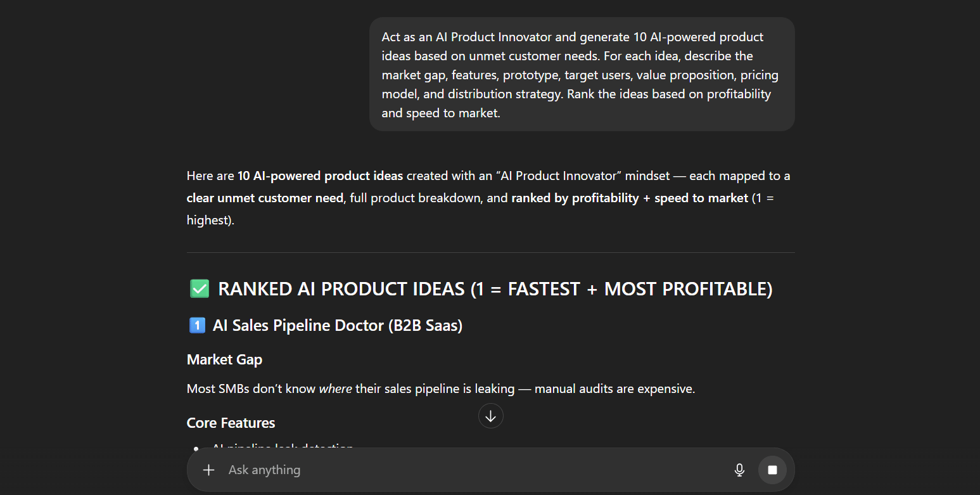The width and height of the screenshot is (980, 495).
Task: Click the blue number one emoji
Action: point(197,326)
